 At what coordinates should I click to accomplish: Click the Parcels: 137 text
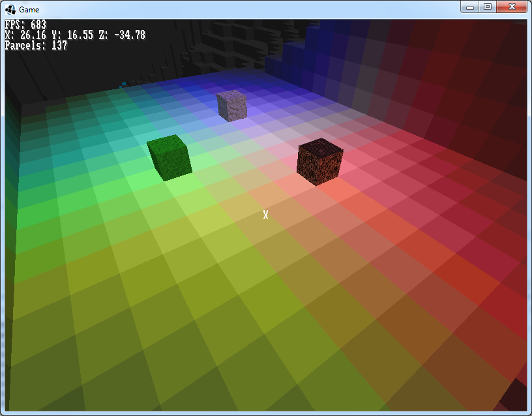coord(36,46)
